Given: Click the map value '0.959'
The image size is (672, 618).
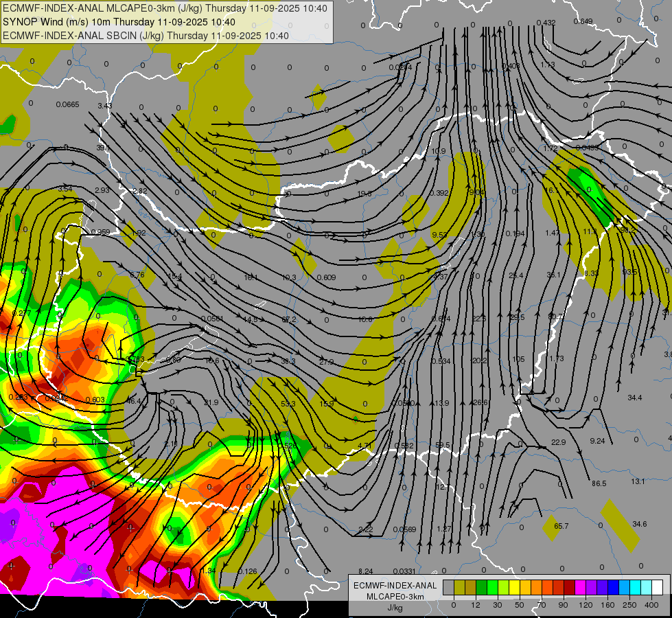Looking at the screenshot, I should (x=101, y=233).
